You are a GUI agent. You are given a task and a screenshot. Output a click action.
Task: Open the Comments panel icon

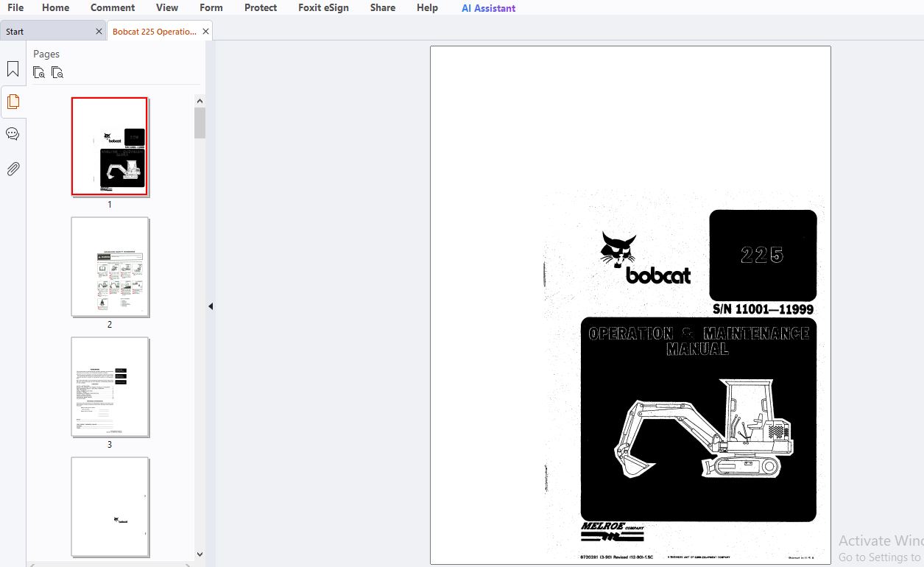13,134
